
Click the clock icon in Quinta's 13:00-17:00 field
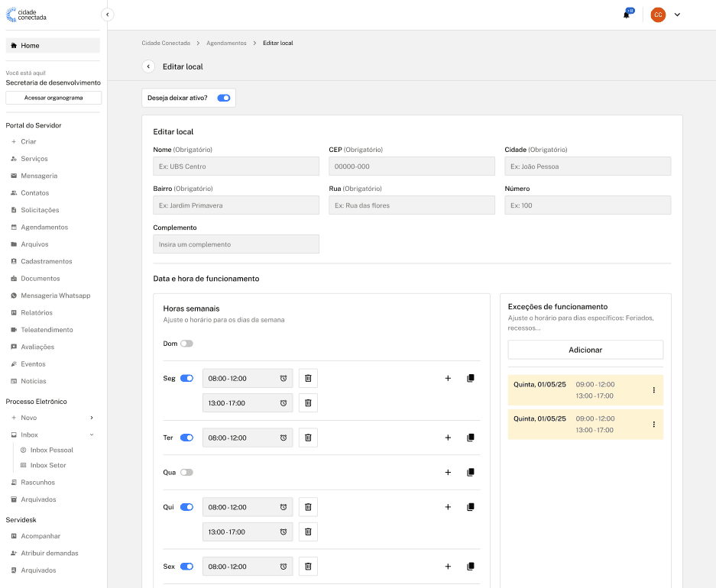tap(283, 532)
